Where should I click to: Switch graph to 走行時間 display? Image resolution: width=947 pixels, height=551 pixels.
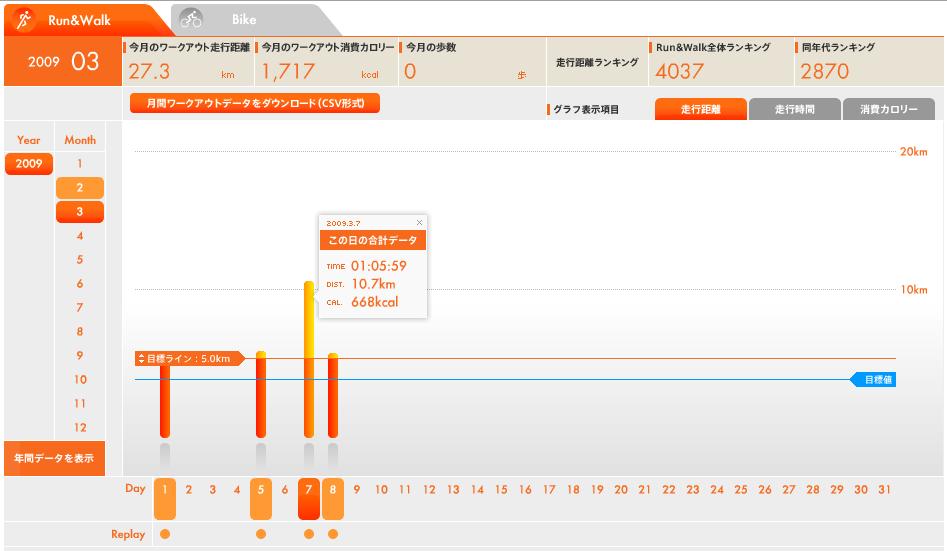pos(794,110)
